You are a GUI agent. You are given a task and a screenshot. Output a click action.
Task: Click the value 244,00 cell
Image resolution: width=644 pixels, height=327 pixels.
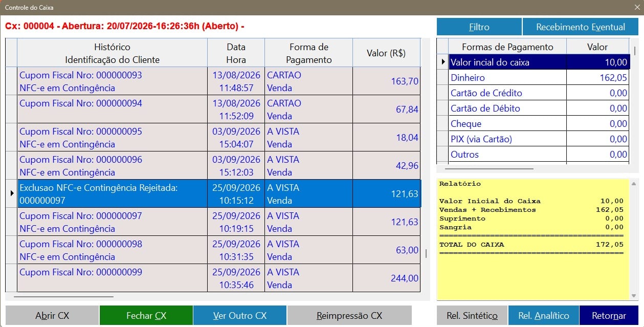[x=387, y=278]
